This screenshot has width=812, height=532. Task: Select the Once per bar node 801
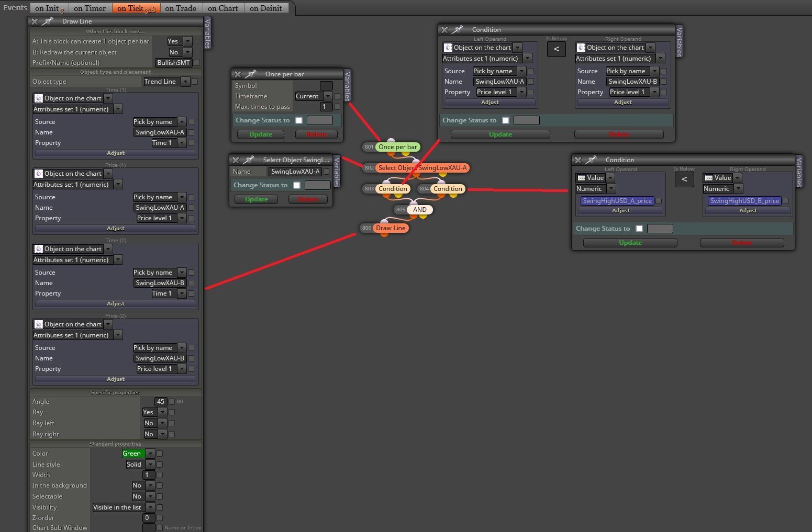(397, 147)
